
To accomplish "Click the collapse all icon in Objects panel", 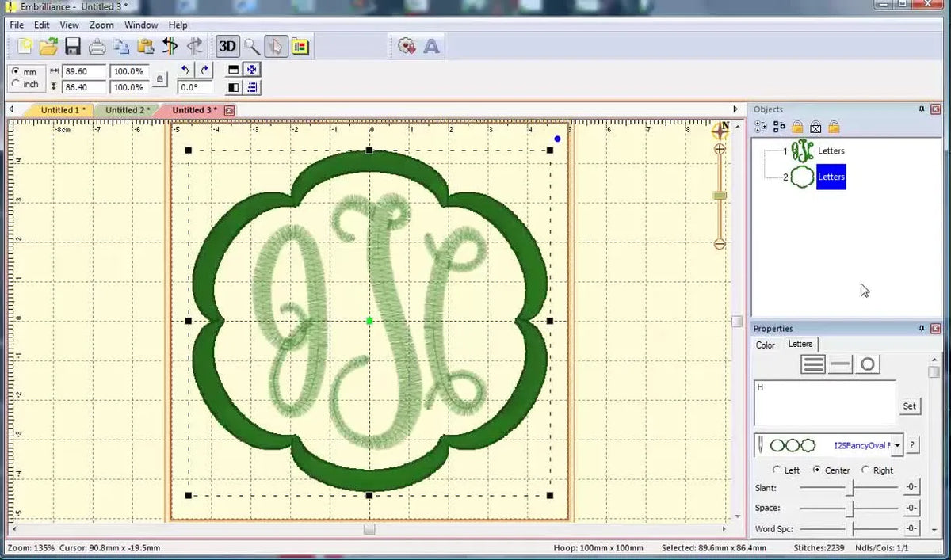I will pyautogui.click(x=779, y=127).
